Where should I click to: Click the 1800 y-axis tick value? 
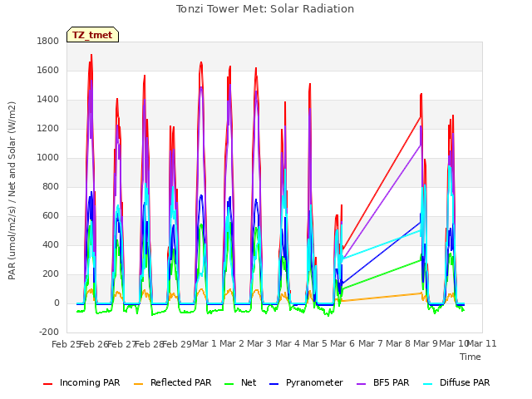(x=48, y=41)
